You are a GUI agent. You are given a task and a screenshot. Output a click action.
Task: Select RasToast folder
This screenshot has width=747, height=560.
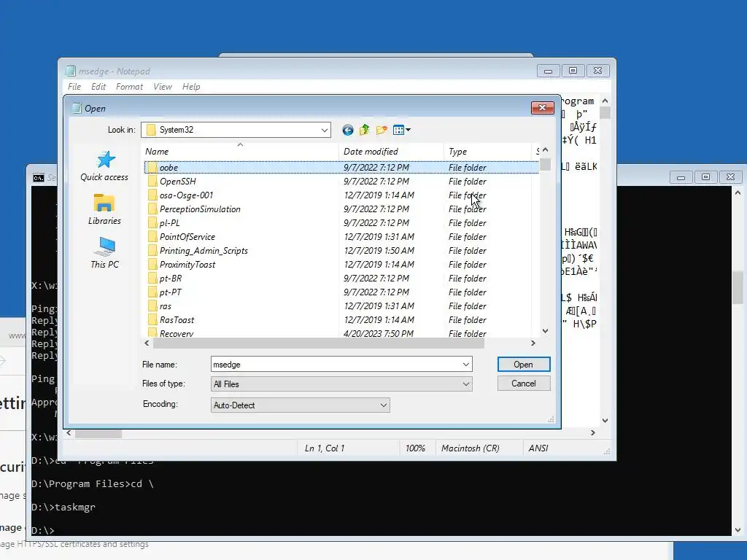[171, 320]
